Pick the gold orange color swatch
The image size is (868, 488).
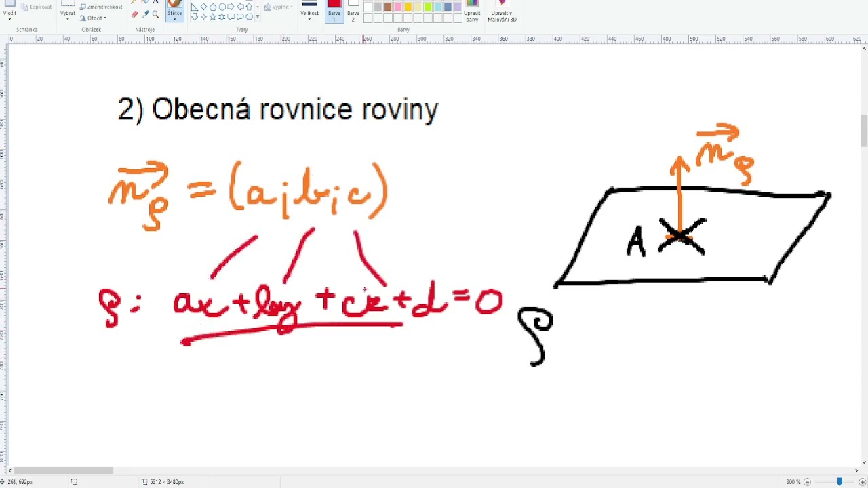(x=408, y=7)
